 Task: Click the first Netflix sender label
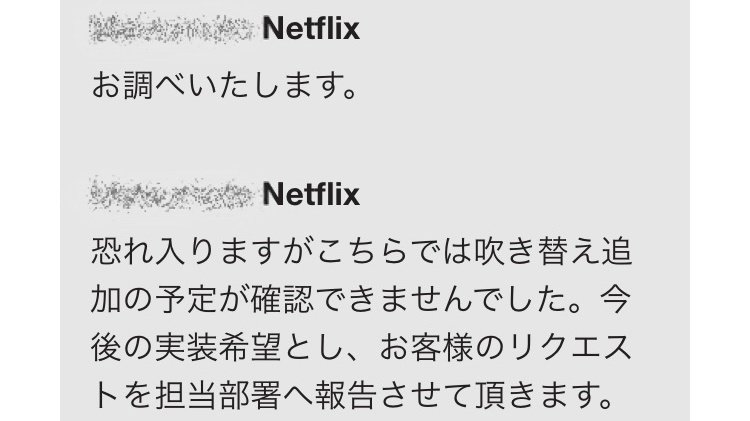pos(310,31)
